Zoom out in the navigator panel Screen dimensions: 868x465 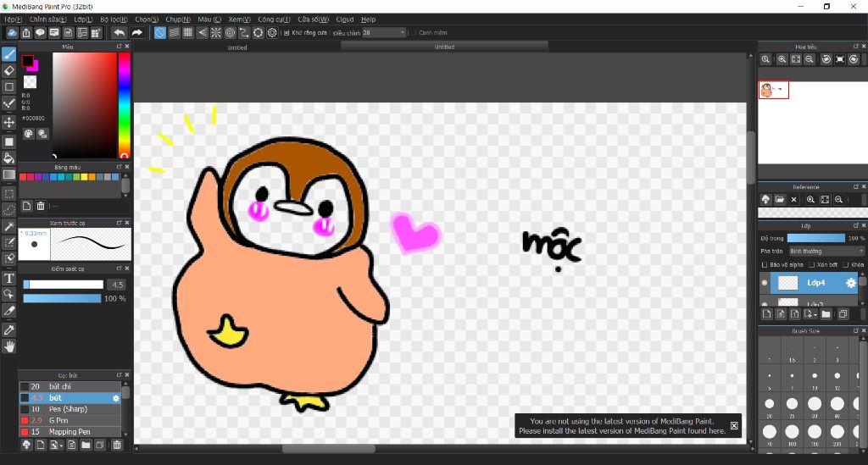810,59
